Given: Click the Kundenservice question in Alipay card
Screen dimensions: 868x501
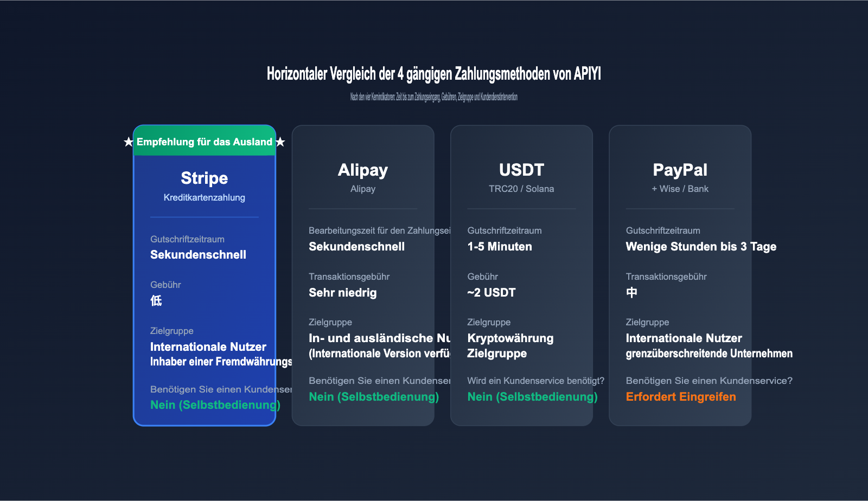Looking at the screenshot, I should [x=379, y=381].
